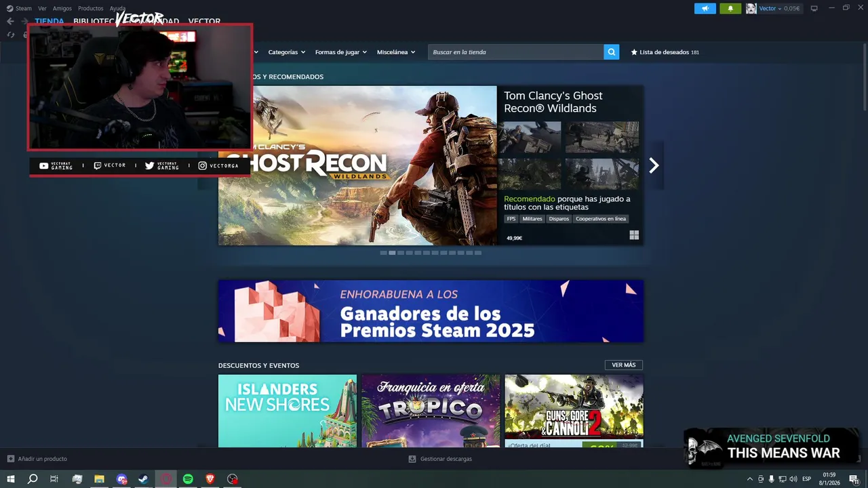Open the Islanders New Shores card

288,411
